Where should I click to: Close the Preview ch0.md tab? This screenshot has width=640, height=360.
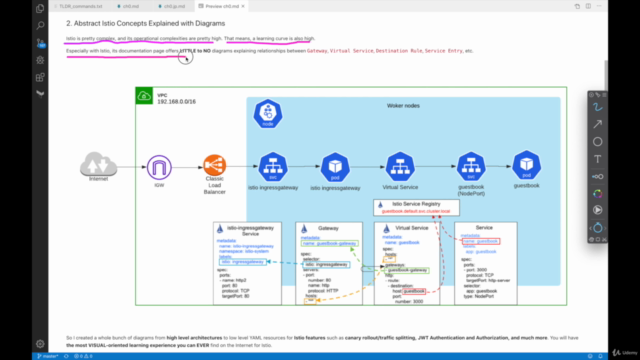coord(243,6)
